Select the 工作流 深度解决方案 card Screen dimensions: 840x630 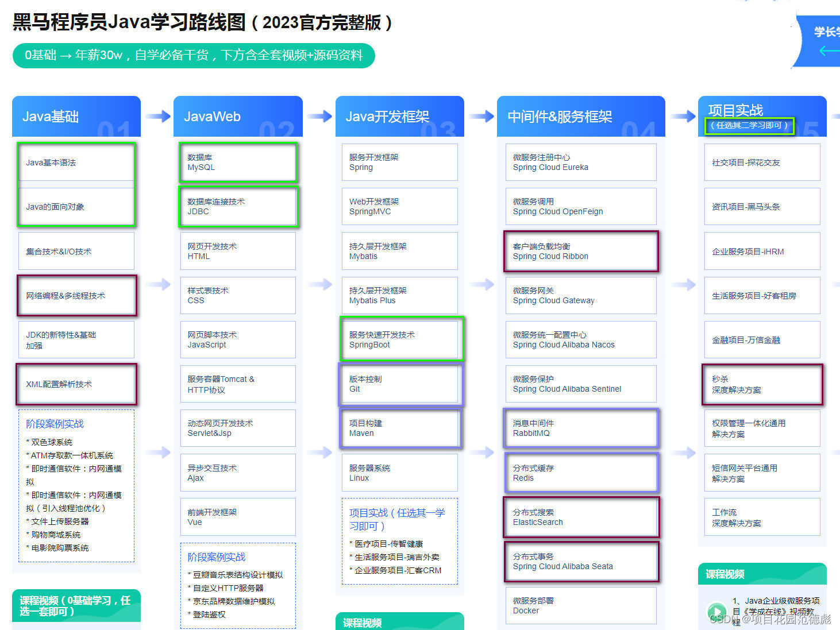coord(762,517)
